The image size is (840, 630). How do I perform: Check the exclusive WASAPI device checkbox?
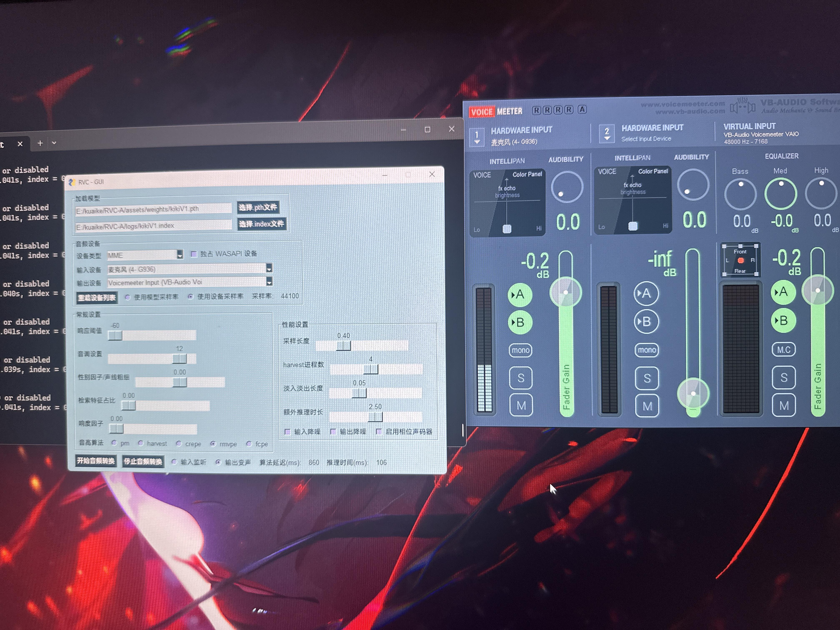click(x=194, y=254)
